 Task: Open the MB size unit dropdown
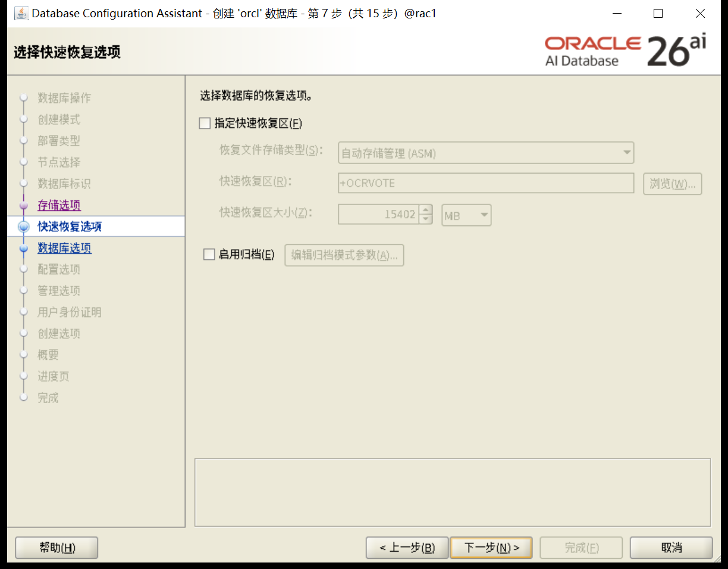point(467,215)
